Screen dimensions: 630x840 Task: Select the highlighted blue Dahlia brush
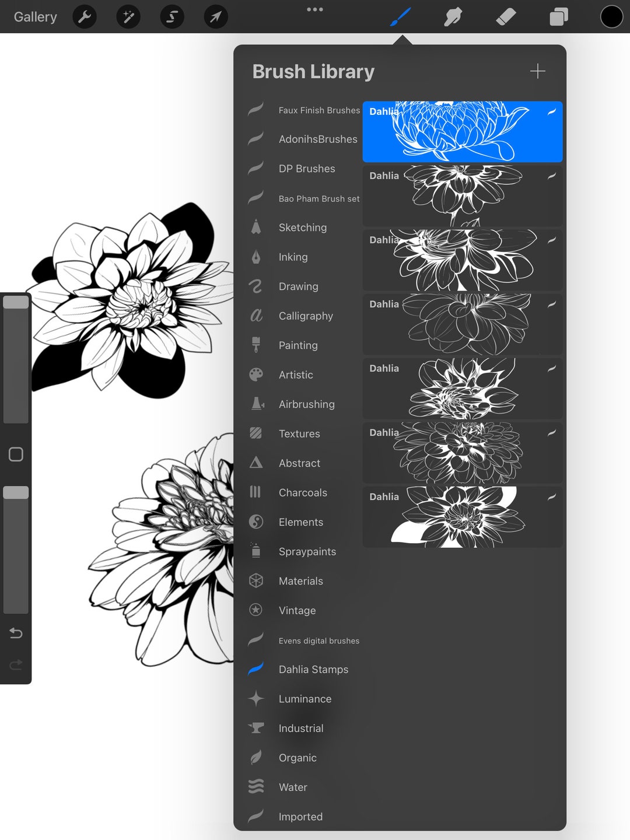[x=463, y=132]
